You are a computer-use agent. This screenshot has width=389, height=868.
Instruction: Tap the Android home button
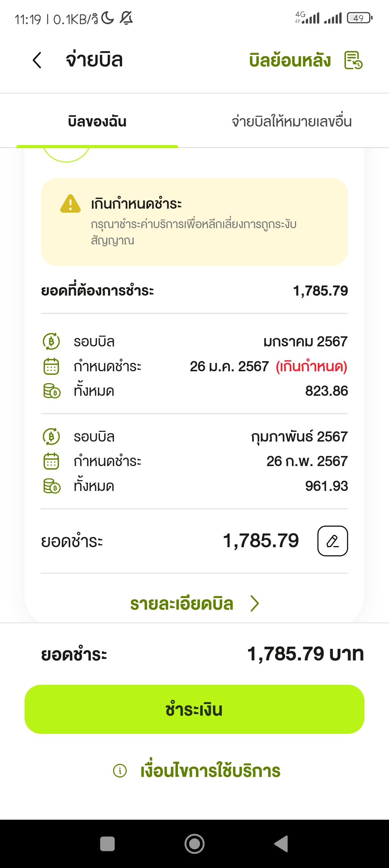pyautogui.click(x=194, y=844)
